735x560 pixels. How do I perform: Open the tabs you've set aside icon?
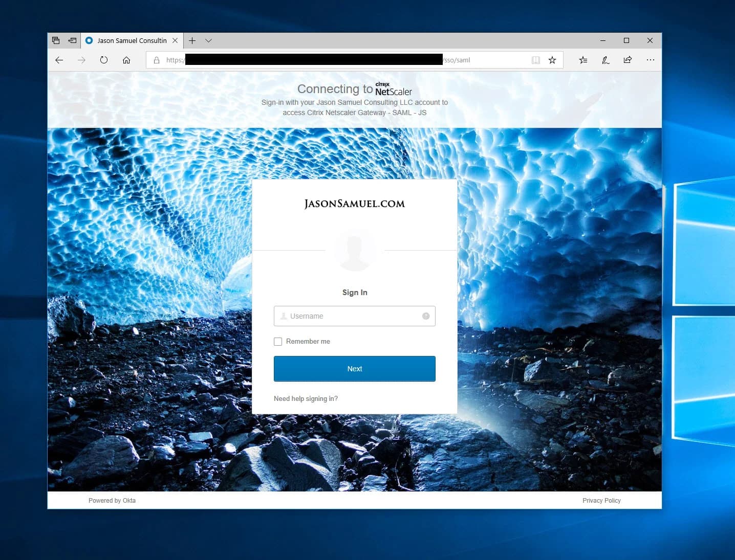pos(56,40)
